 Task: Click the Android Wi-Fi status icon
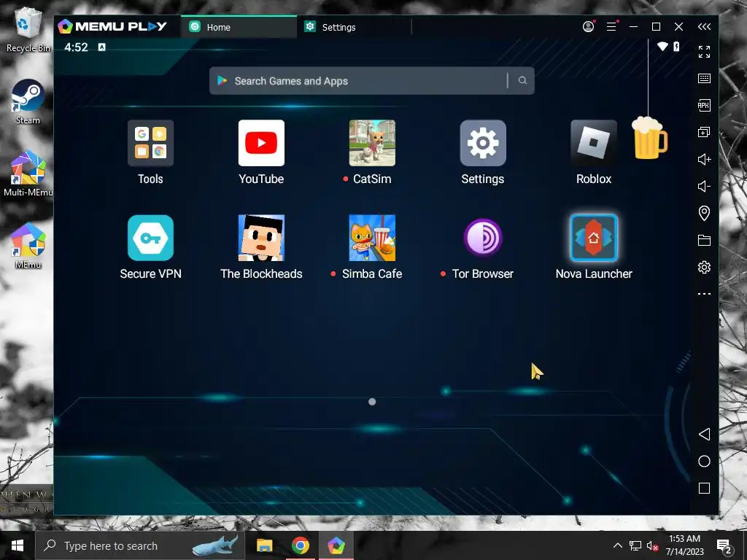[662, 46]
